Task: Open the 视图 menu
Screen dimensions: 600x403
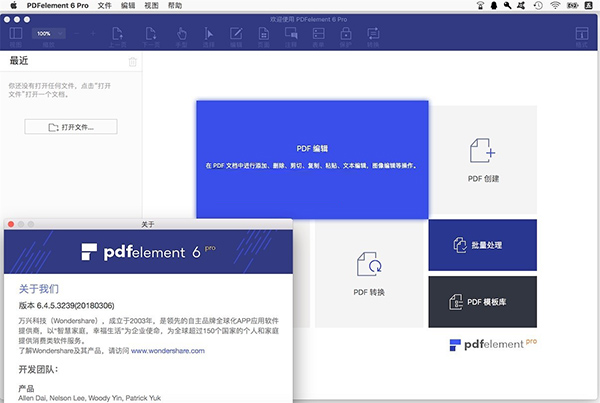Action: click(x=151, y=5)
